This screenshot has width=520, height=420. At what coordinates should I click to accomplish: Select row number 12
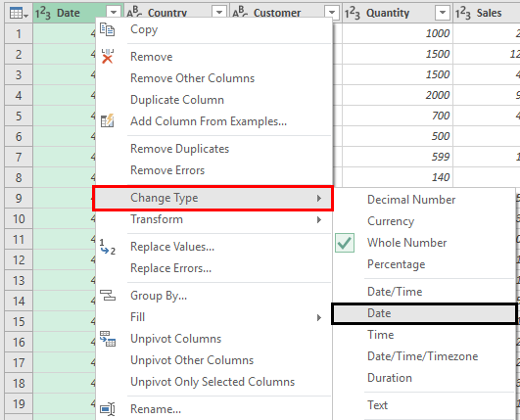tap(19, 259)
